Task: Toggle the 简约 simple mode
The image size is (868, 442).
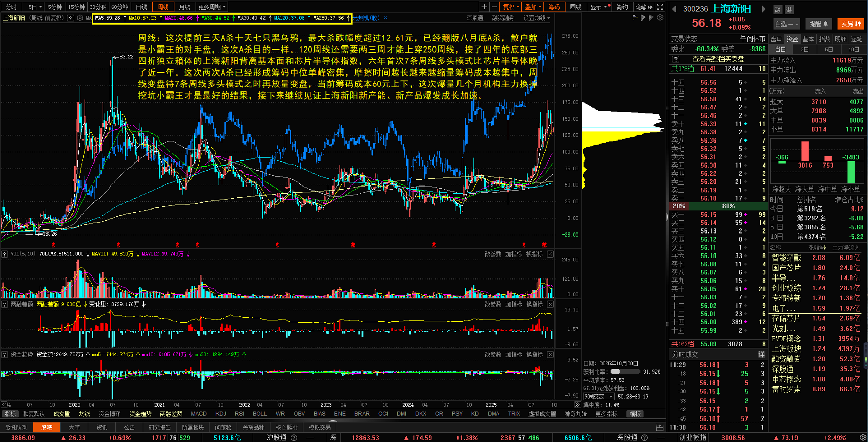Action: tap(622, 7)
